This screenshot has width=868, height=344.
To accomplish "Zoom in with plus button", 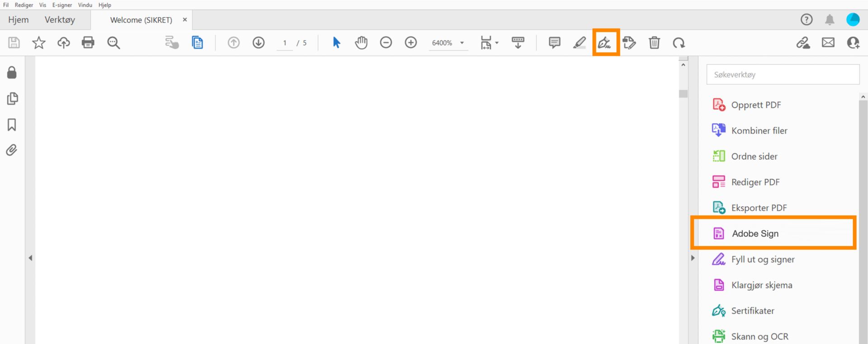I will point(411,43).
